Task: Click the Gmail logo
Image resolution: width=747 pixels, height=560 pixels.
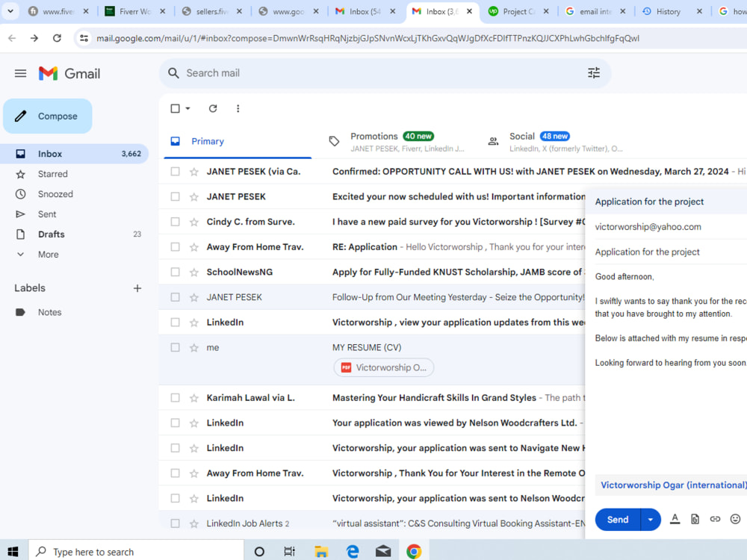Action: tap(69, 73)
